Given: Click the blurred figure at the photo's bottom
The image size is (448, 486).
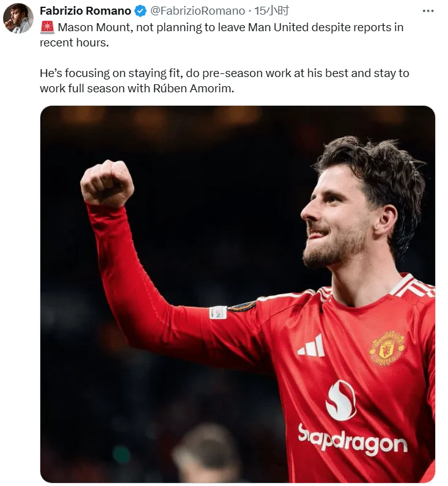Looking at the screenshot, I should click(206, 453).
